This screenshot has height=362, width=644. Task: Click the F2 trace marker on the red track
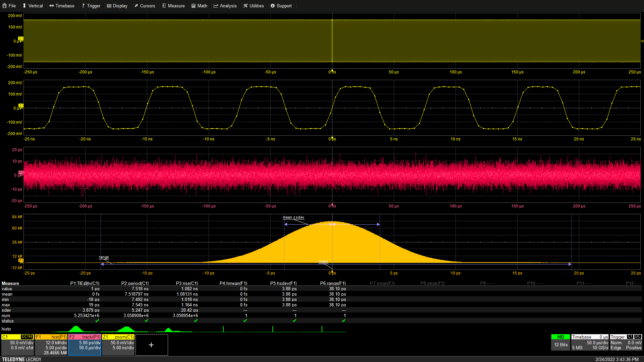pos(21,173)
